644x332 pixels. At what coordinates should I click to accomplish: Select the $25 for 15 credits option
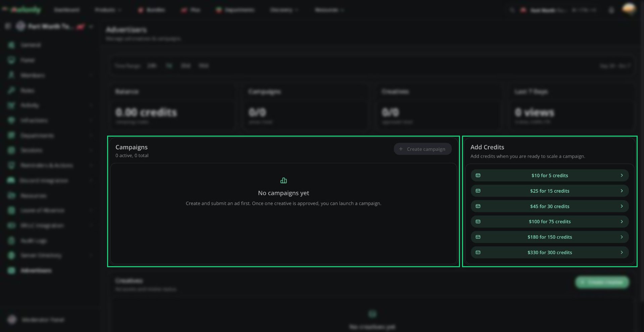click(x=550, y=191)
